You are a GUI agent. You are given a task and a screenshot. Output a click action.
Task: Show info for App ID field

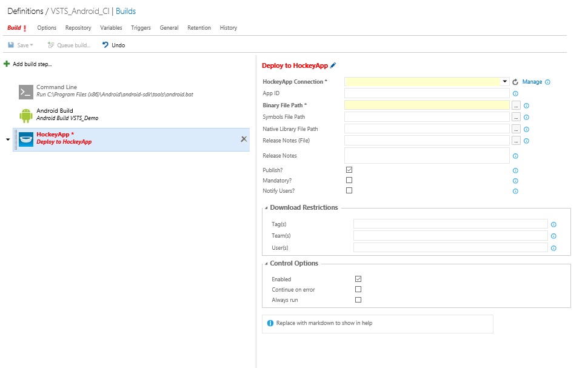[x=515, y=94]
